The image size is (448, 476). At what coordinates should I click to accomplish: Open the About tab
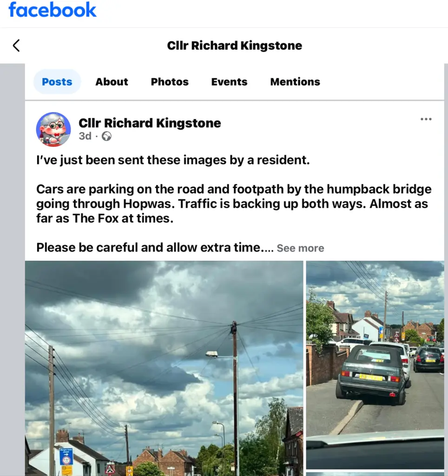coord(112,82)
